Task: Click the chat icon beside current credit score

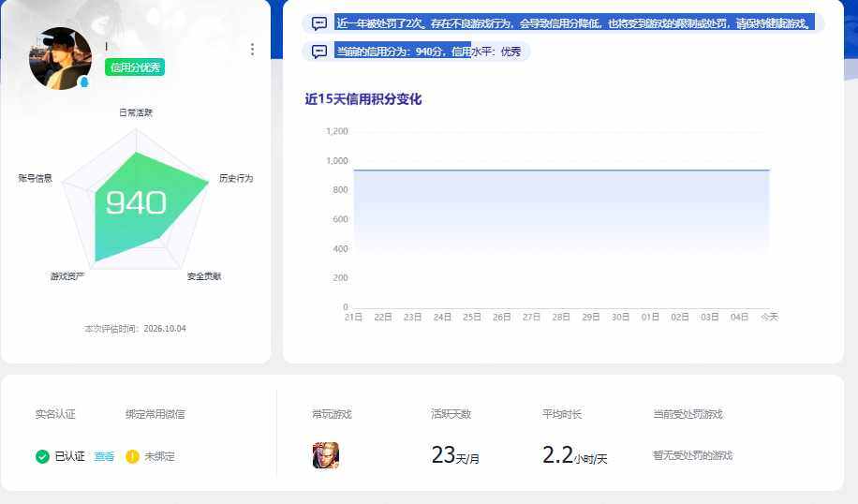Action: (319, 52)
